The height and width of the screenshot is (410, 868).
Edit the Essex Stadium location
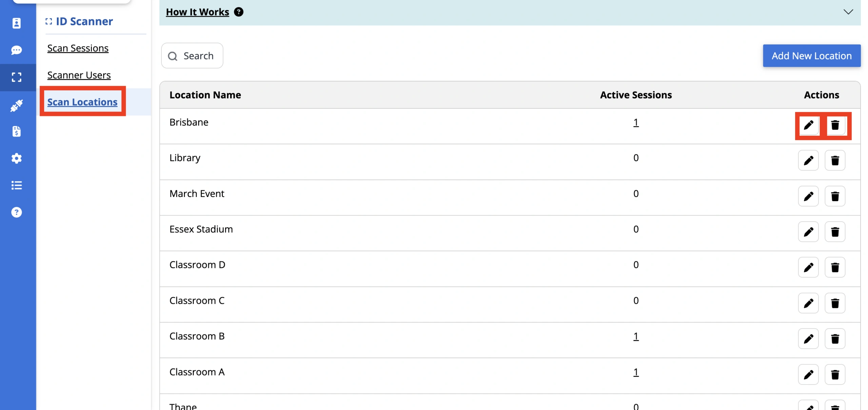[x=808, y=232]
